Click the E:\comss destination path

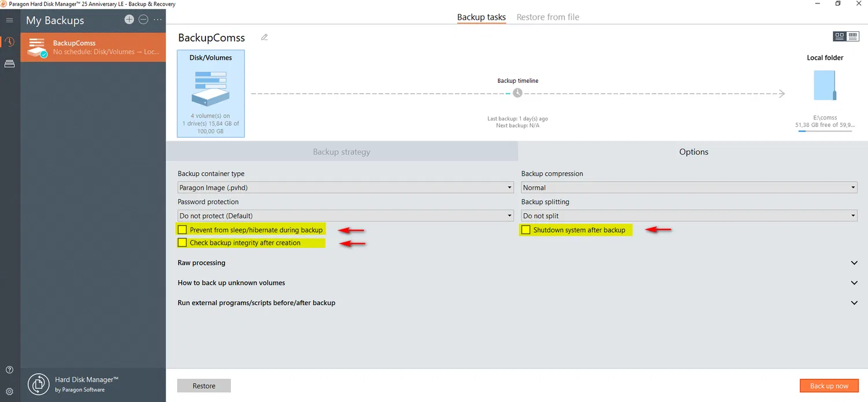pyautogui.click(x=825, y=118)
